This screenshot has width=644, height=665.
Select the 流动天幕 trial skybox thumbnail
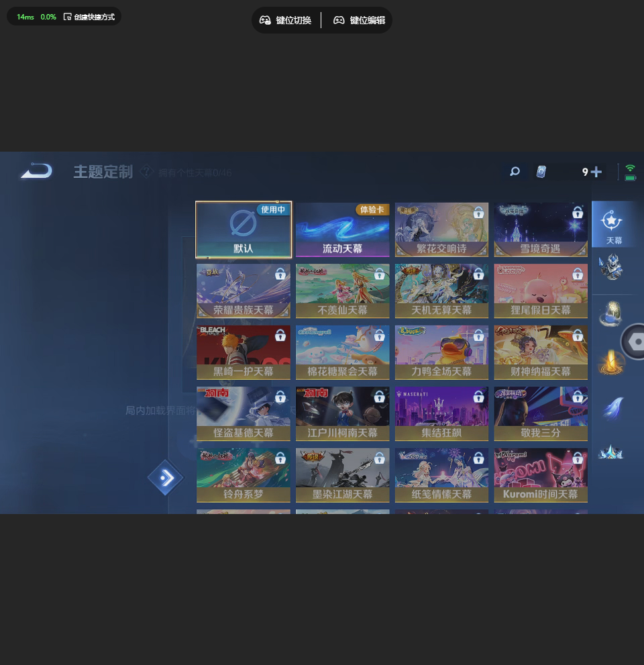click(343, 229)
